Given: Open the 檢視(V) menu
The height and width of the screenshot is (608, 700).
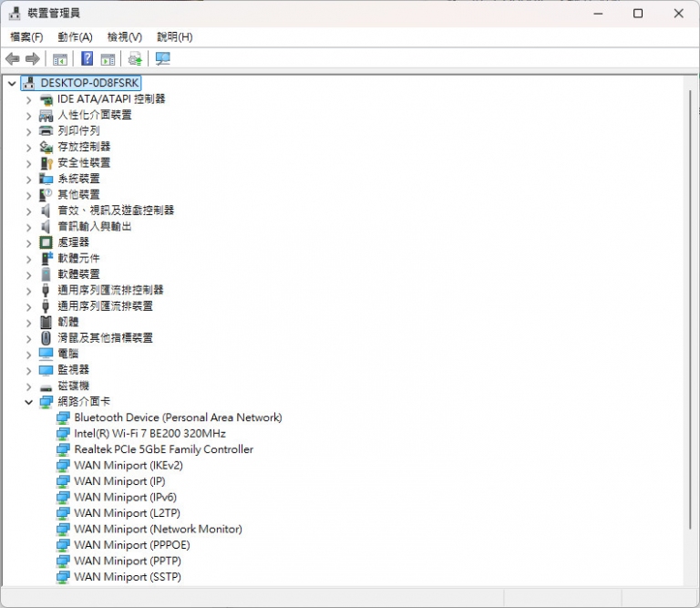Looking at the screenshot, I should pos(125,36).
